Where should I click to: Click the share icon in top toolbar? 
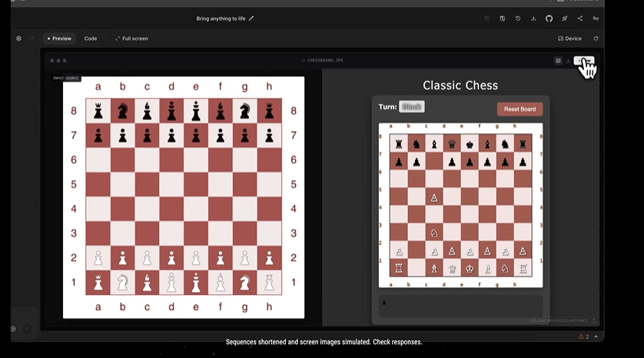(579, 18)
